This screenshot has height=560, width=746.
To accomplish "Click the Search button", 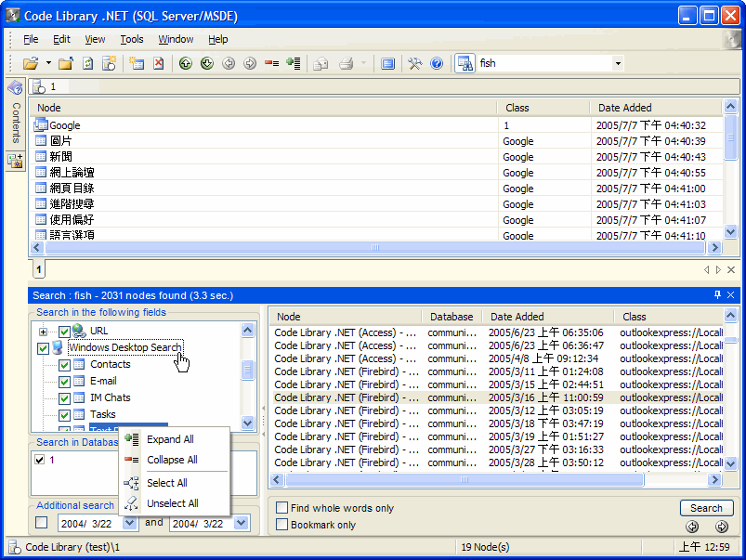I will (x=706, y=508).
